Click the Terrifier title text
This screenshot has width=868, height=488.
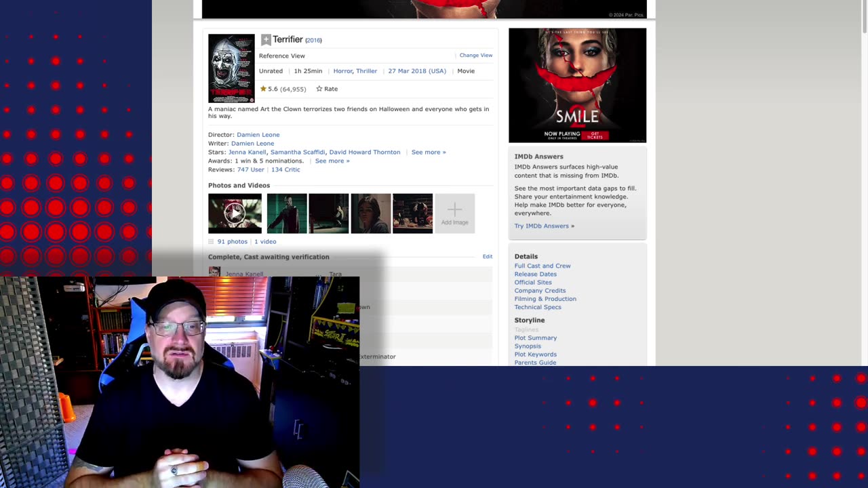click(x=288, y=40)
